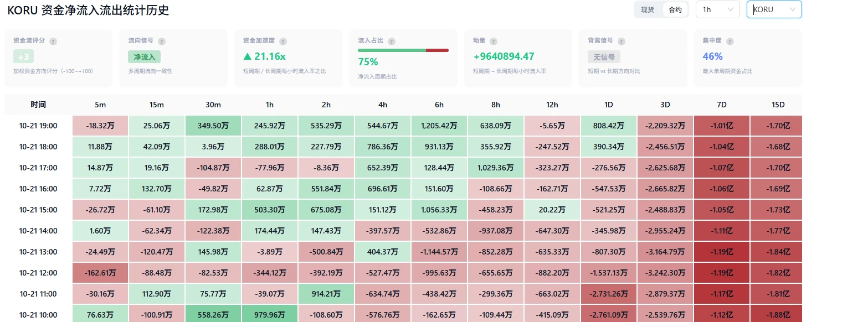
Task: Switch to 现货 market mode
Action: click(x=648, y=9)
